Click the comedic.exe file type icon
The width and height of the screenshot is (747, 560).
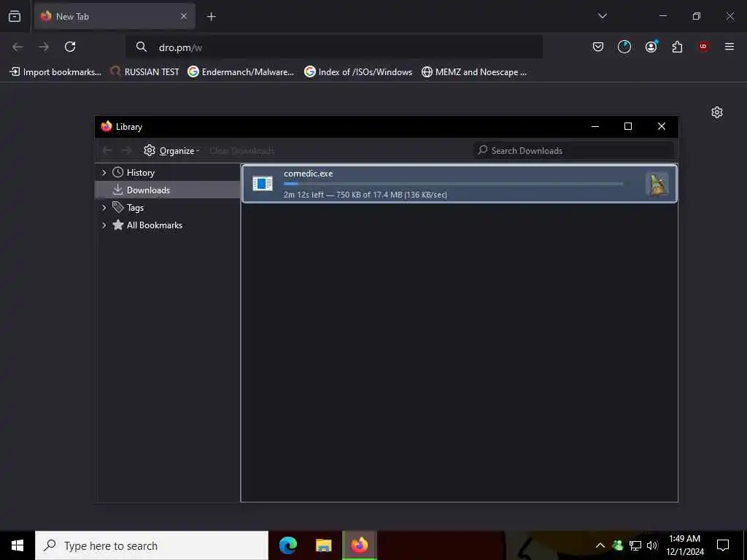coord(263,183)
